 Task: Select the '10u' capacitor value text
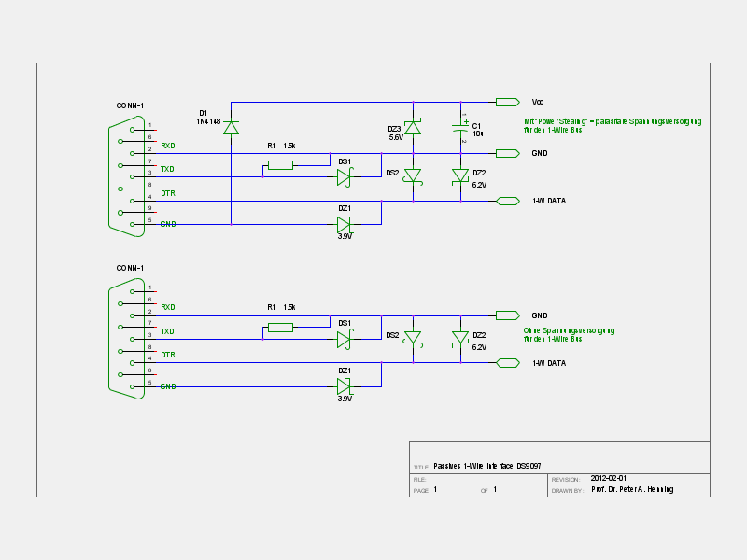click(478, 133)
